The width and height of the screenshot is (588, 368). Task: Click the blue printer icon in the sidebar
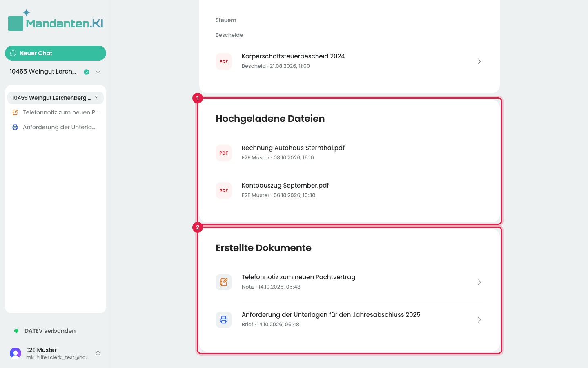(15, 127)
